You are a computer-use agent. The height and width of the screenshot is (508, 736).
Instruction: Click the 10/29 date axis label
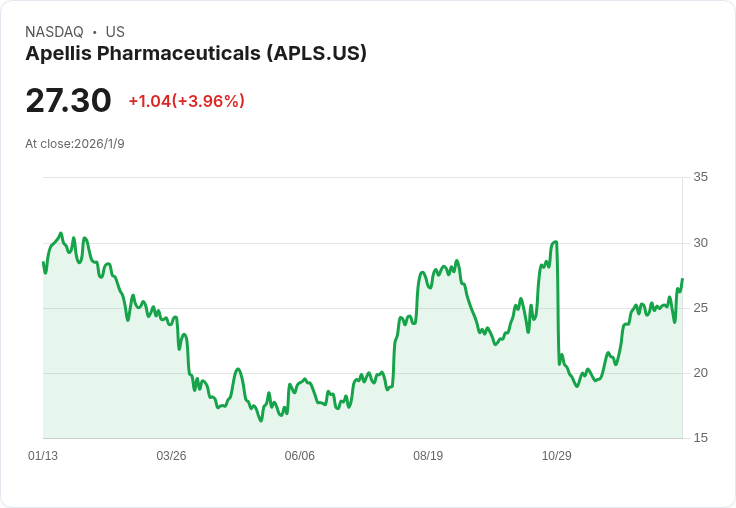[x=556, y=456]
